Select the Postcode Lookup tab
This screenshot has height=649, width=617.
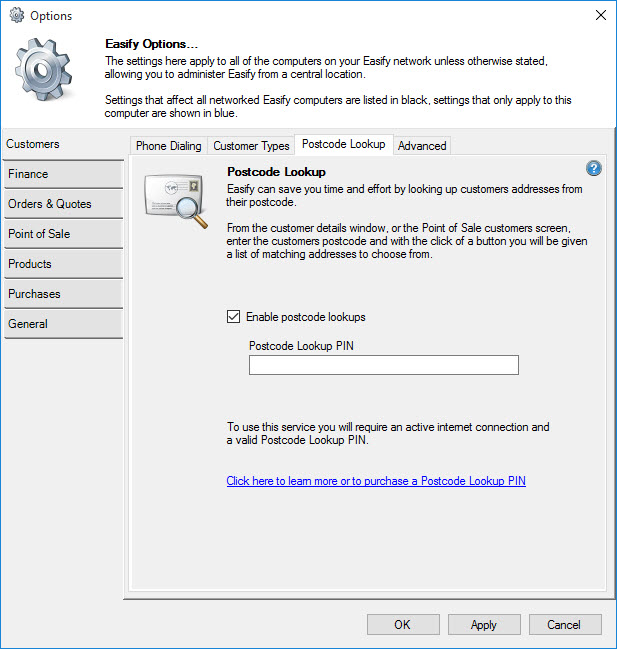click(x=343, y=145)
